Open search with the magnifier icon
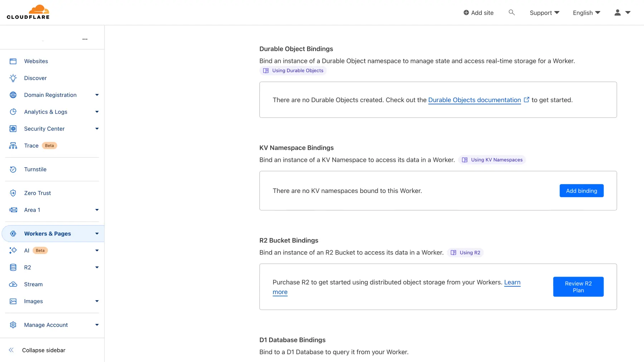644x362 pixels. coord(512,13)
